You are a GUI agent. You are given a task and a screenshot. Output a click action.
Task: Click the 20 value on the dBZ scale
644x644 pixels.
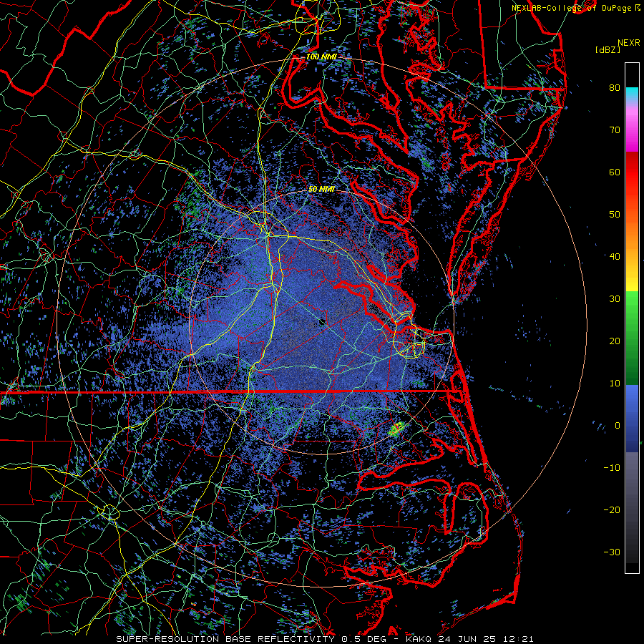tap(615, 341)
